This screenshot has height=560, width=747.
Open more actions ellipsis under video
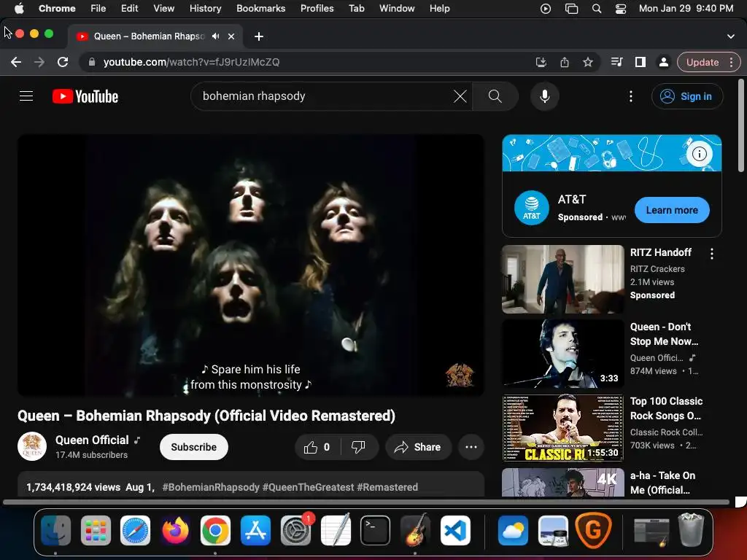pos(471,447)
